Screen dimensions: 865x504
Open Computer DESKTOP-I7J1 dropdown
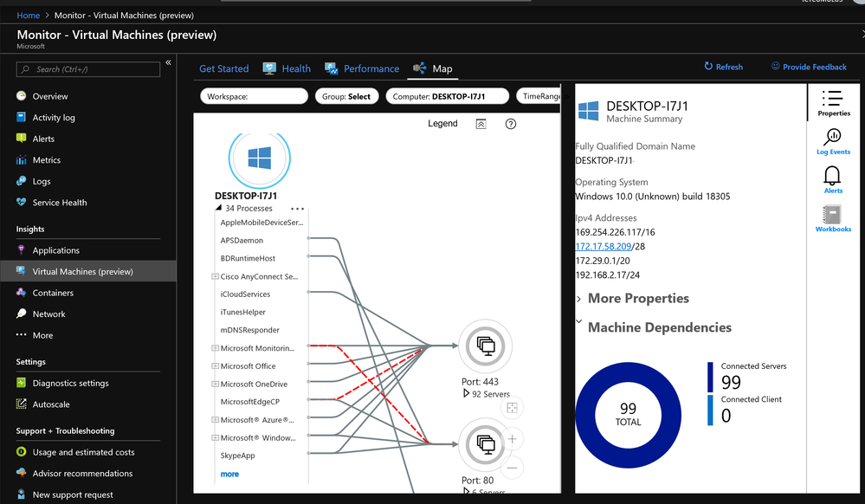(447, 96)
